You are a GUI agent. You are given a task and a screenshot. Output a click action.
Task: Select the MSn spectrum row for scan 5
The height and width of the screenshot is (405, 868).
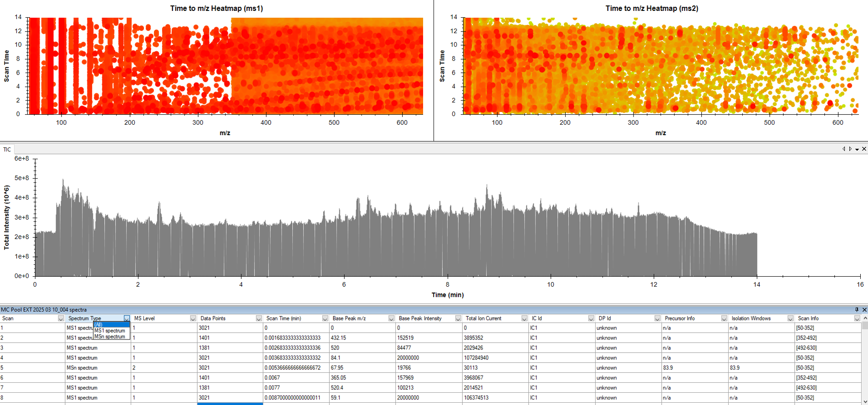tap(82, 368)
